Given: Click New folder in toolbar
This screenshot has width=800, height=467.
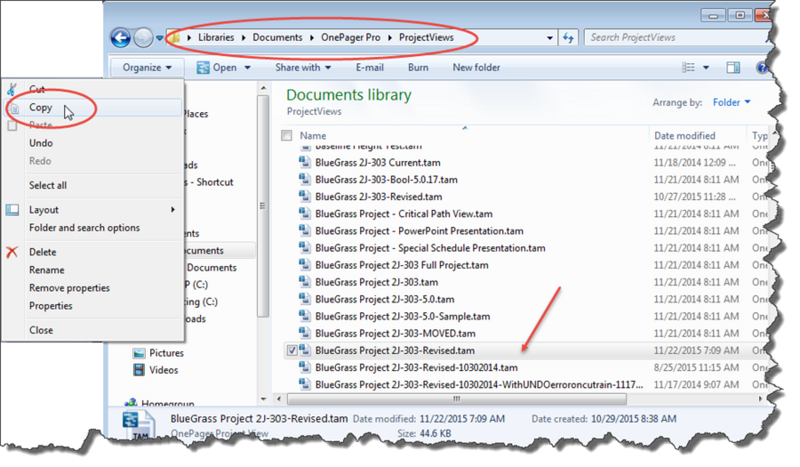Looking at the screenshot, I should (x=476, y=67).
